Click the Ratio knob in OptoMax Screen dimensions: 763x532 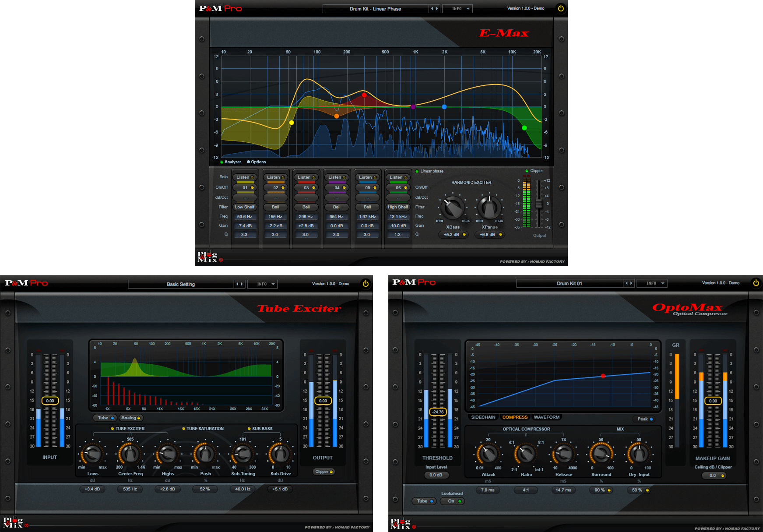[526, 454]
